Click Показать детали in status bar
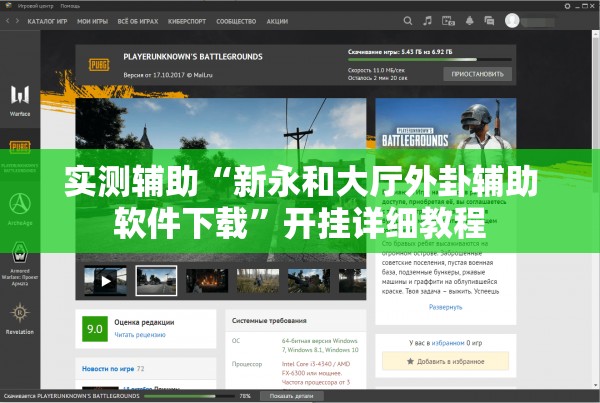 coord(292,396)
